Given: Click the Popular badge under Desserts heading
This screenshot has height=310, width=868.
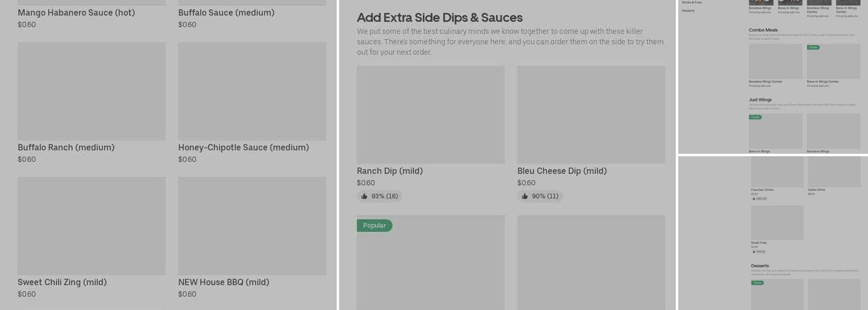Looking at the screenshot, I should (x=758, y=283).
